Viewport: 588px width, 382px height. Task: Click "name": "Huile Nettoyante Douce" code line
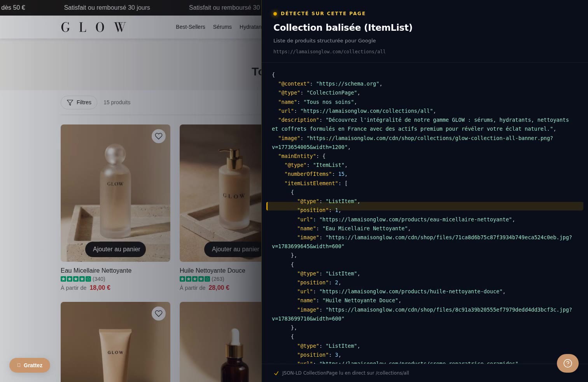(x=349, y=301)
